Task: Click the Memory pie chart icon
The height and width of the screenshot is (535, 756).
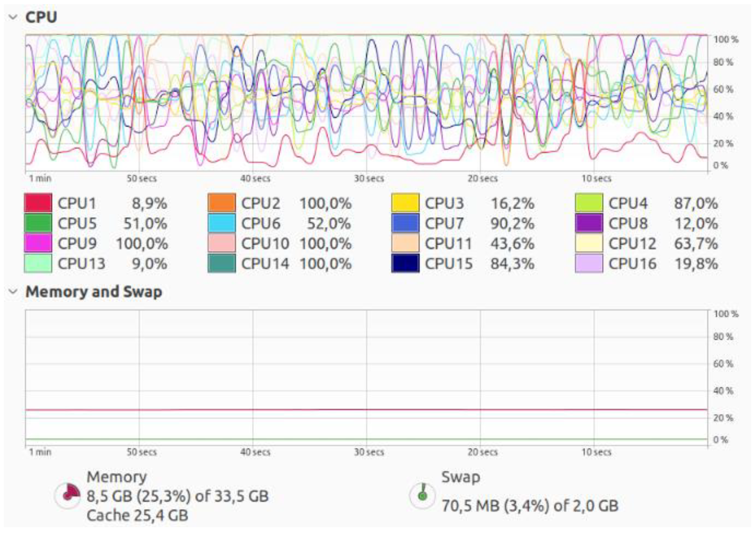Action: 68,495
